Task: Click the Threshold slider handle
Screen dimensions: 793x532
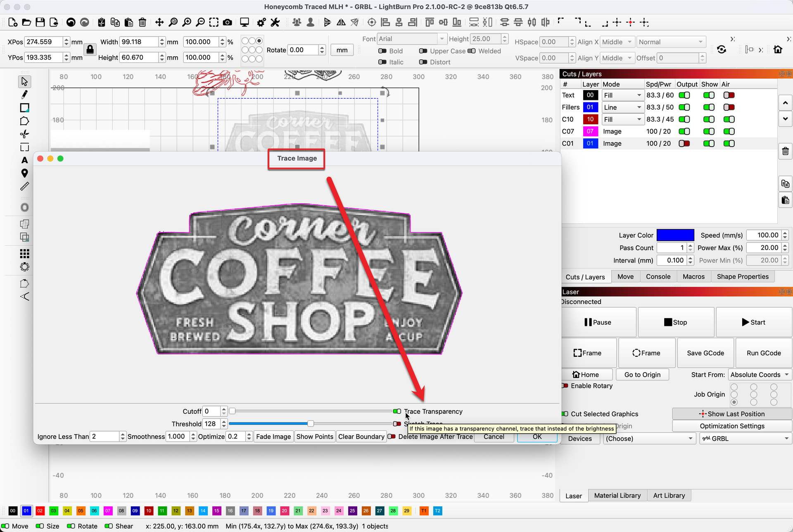Action: point(311,424)
